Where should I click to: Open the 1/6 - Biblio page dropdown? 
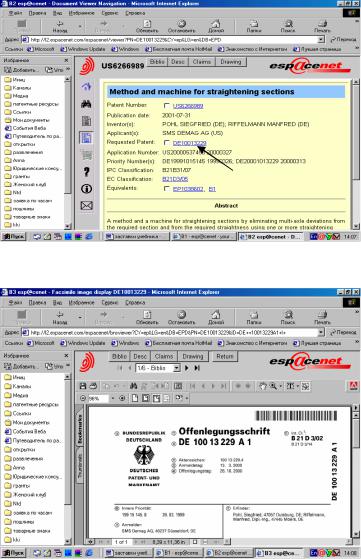(177, 368)
